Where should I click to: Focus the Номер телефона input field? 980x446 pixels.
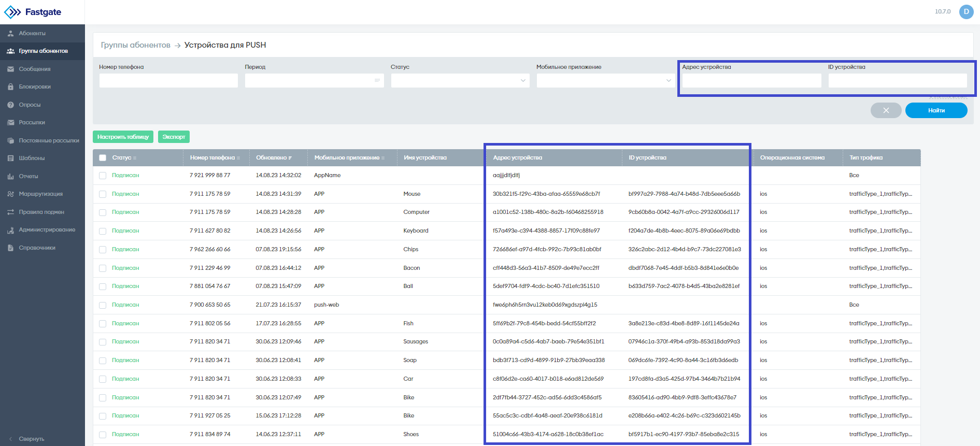(168, 80)
